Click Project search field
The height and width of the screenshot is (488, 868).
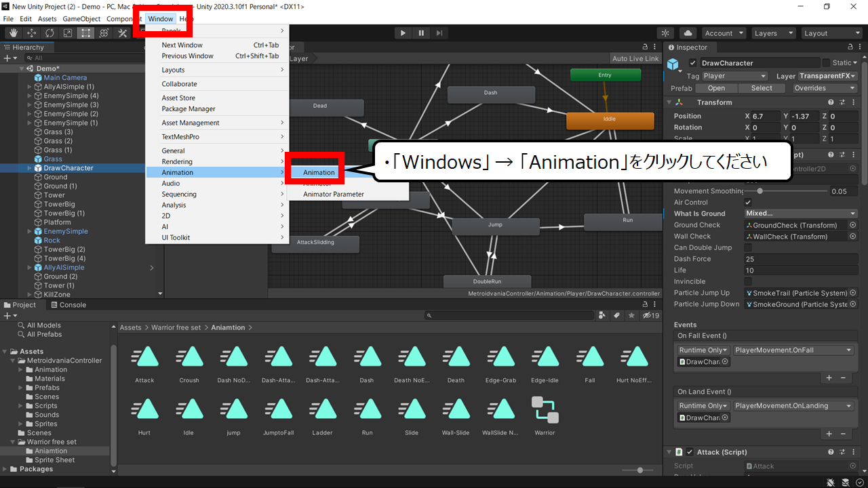point(509,315)
